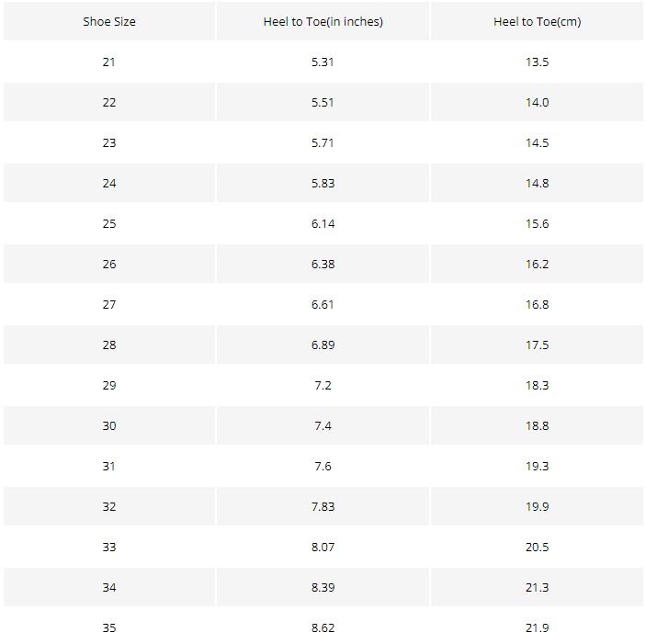Screen dimensions: 646x644
Task: Select shoe size 21 cell
Action: (x=109, y=62)
